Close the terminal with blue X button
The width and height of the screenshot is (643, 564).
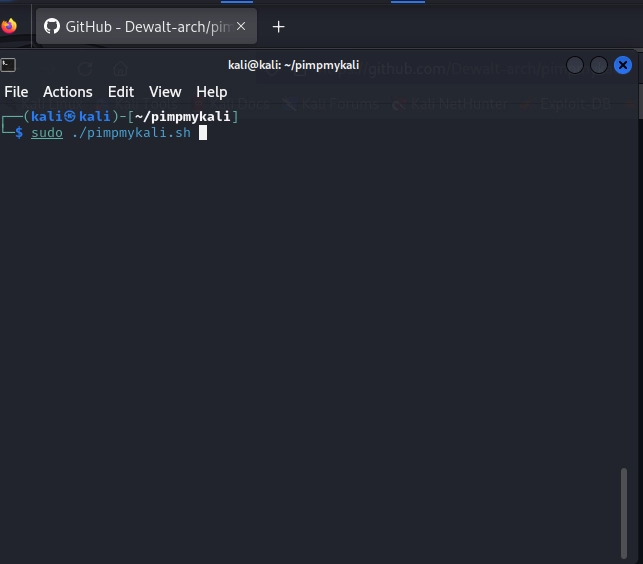pos(623,65)
